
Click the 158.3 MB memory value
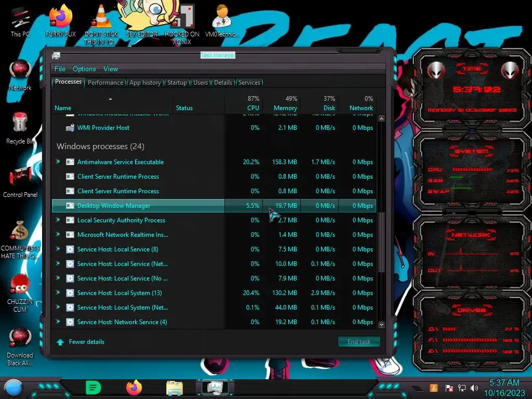point(284,162)
